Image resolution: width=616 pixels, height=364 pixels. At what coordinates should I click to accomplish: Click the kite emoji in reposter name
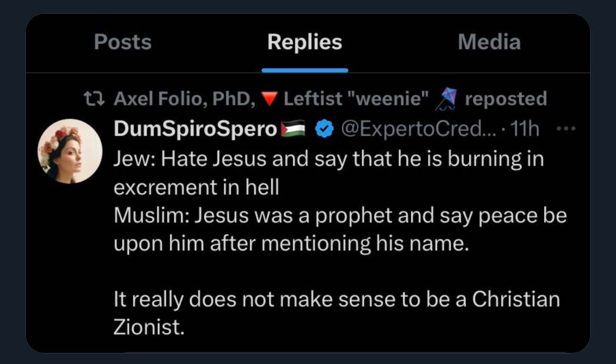click(445, 99)
